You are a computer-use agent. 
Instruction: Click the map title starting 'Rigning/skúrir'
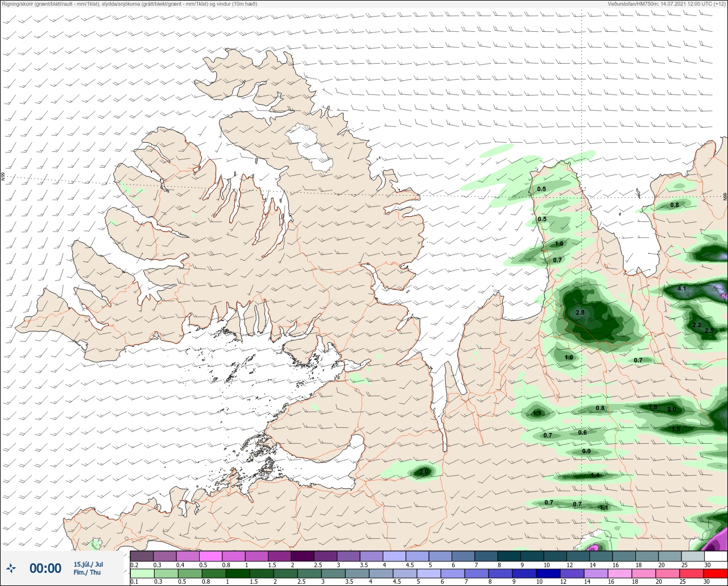coord(130,4)
